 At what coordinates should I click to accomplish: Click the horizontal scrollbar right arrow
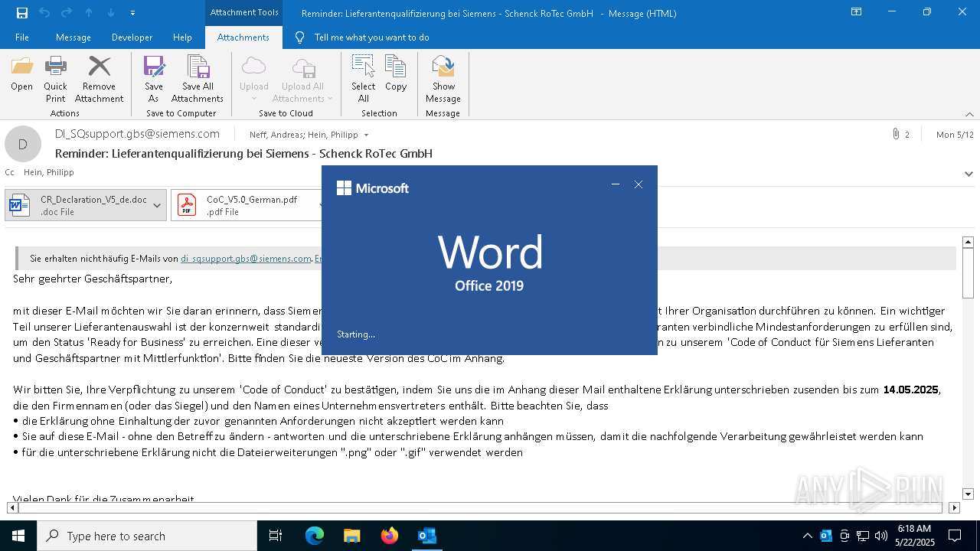[x=954, y=507]
